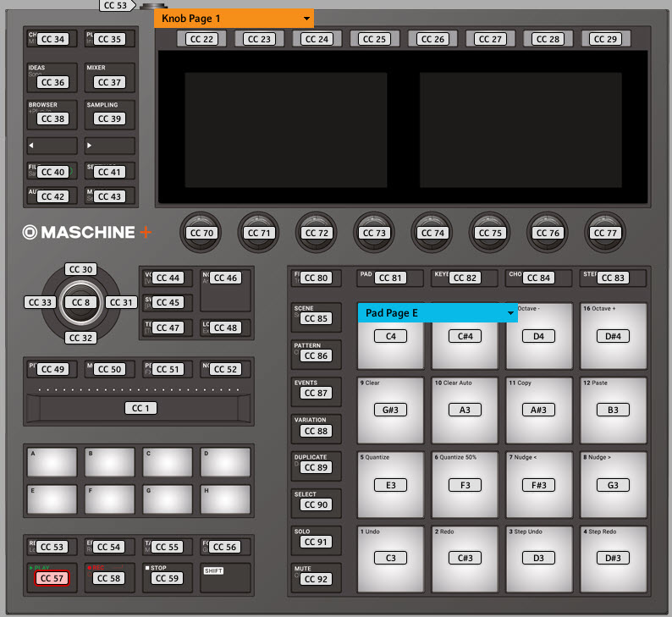Click the right arrow page button
The width and height of the screenshot is (672, 617).
110,146
